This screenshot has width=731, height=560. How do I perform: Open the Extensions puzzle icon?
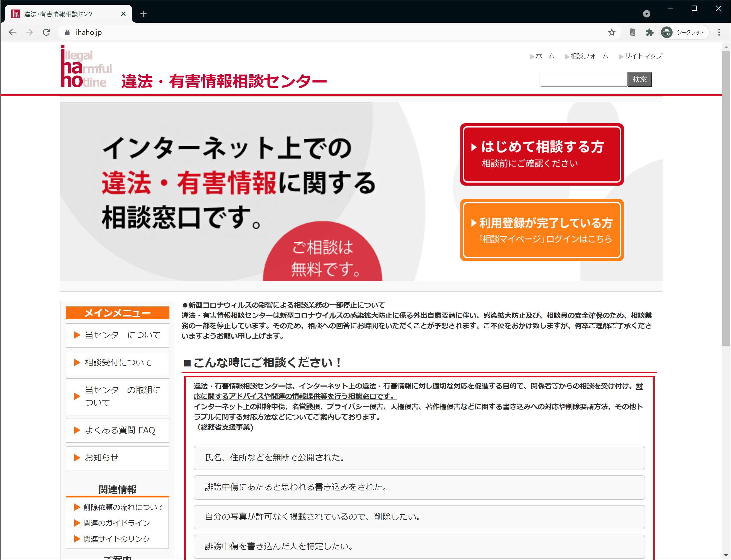[x=649, y=32]
